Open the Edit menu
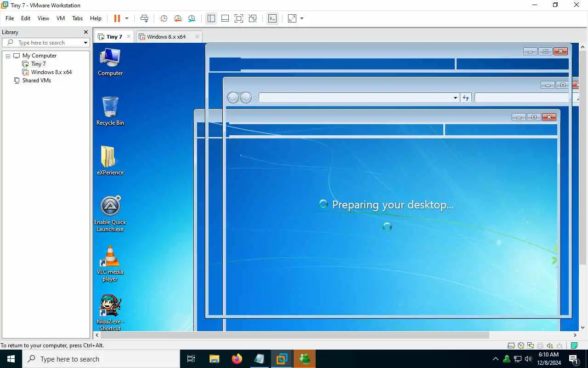This screenshot has width=588, height=368. 26,18
